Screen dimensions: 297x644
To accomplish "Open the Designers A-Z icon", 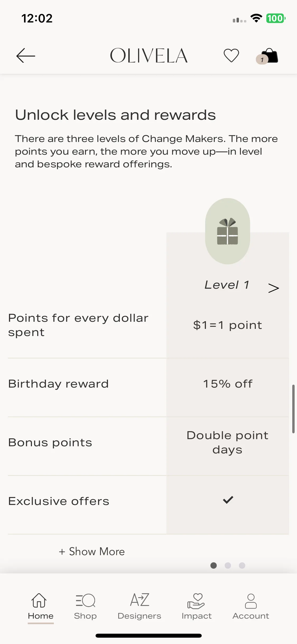I will (x=139, y=600).
